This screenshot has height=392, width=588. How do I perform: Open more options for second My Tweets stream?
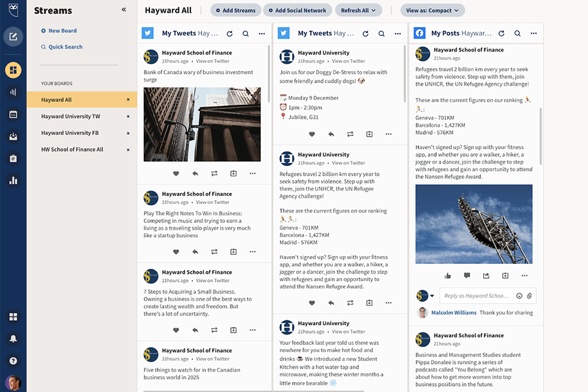coord(398,34)
